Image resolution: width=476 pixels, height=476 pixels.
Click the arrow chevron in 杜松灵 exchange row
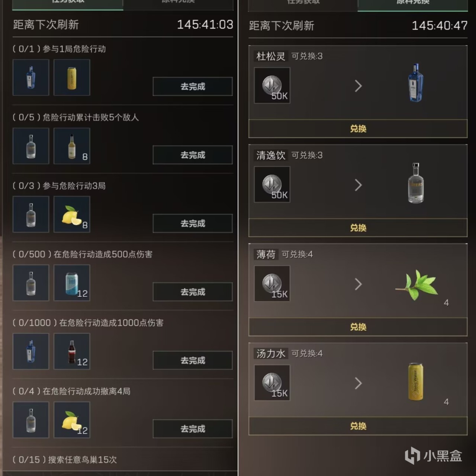(358, 86)
